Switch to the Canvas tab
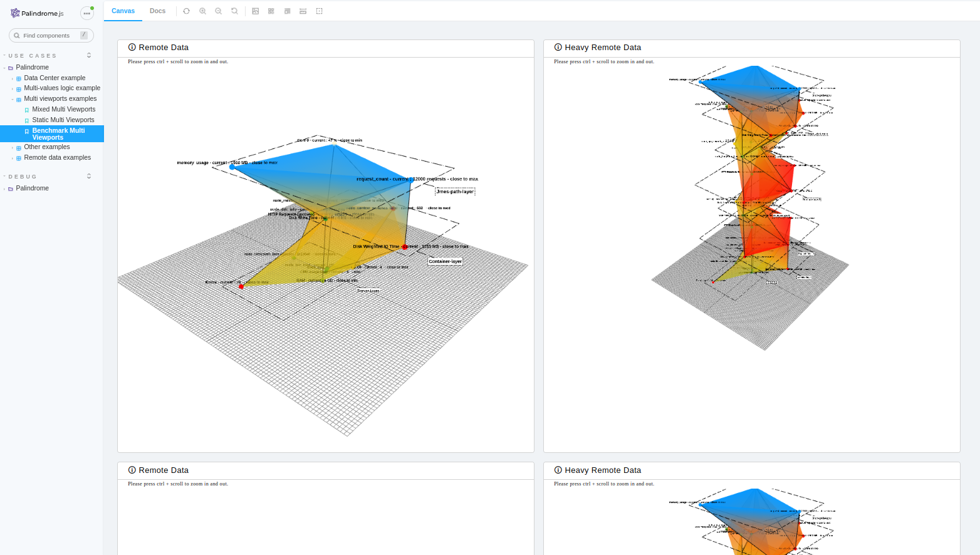980x555 pixels. [x=123, y=11]
